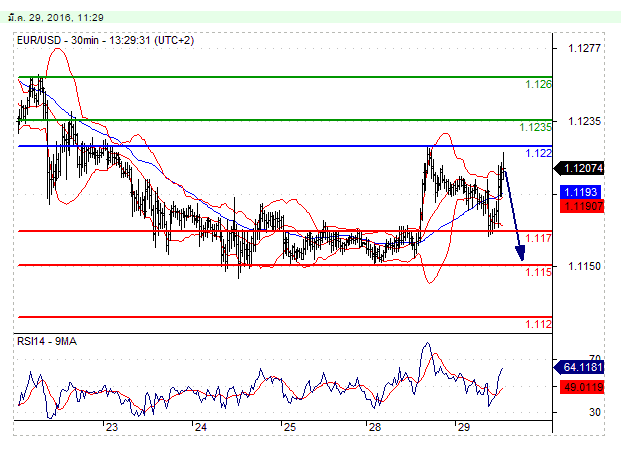Click date label 23 on time axis
This screenshot has width=621, height=453.
(x=112, y=427)
